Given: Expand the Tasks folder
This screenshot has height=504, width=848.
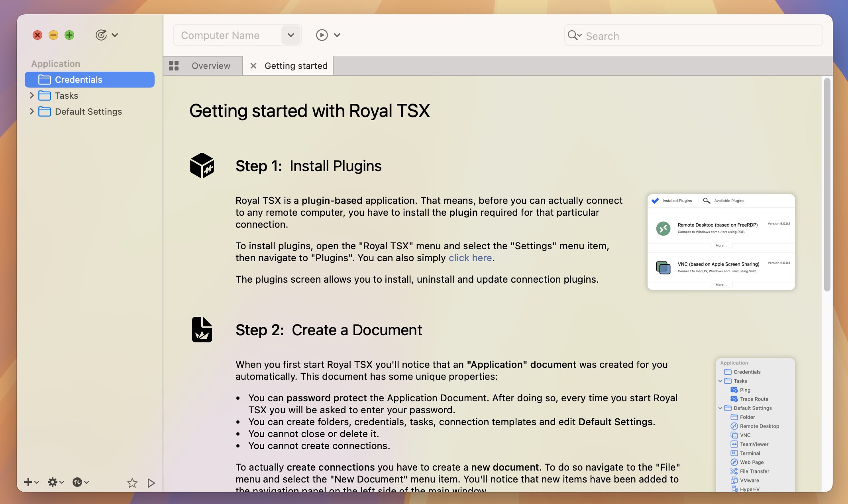Looking at the screenshot, I should pyautogui.click(x=31, y=96).
